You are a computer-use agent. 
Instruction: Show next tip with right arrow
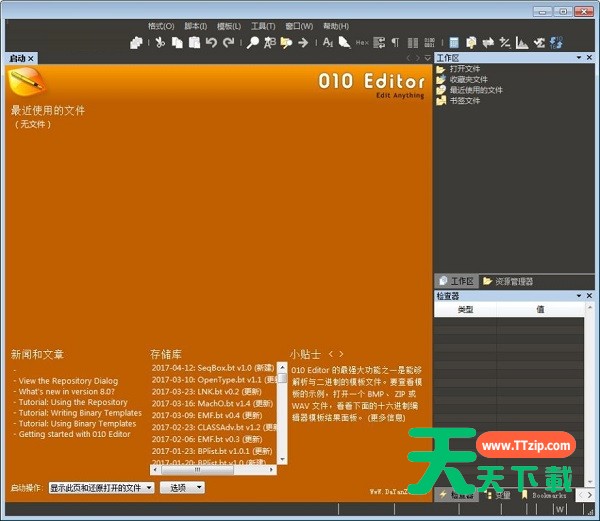[x=341, y=354]
